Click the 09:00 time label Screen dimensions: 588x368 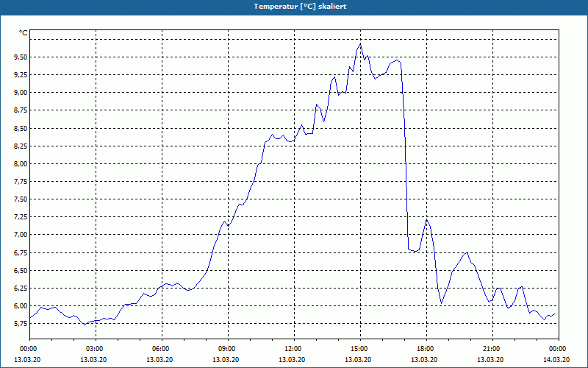pos(226,349)
